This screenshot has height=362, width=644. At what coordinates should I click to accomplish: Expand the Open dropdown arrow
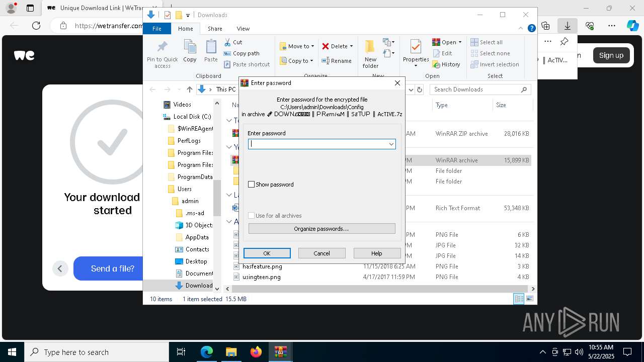point(460,42)
